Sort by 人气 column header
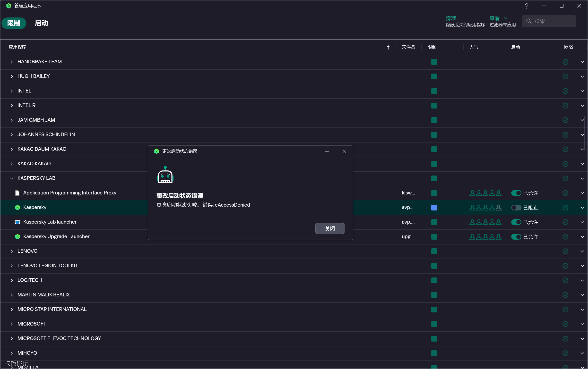 point(474,47)
